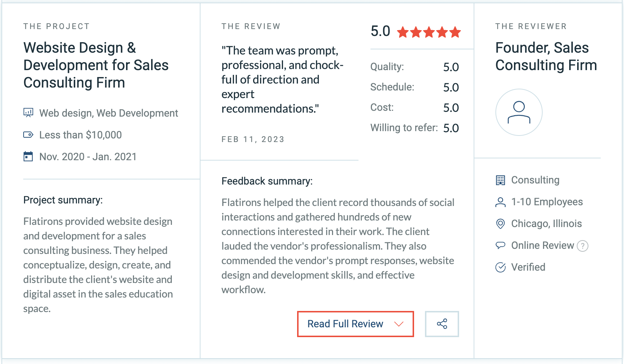This screenshot has height=364, width=624.
Task: Click the share icon button
Action: pyautogui.click(x=442, y=324)
